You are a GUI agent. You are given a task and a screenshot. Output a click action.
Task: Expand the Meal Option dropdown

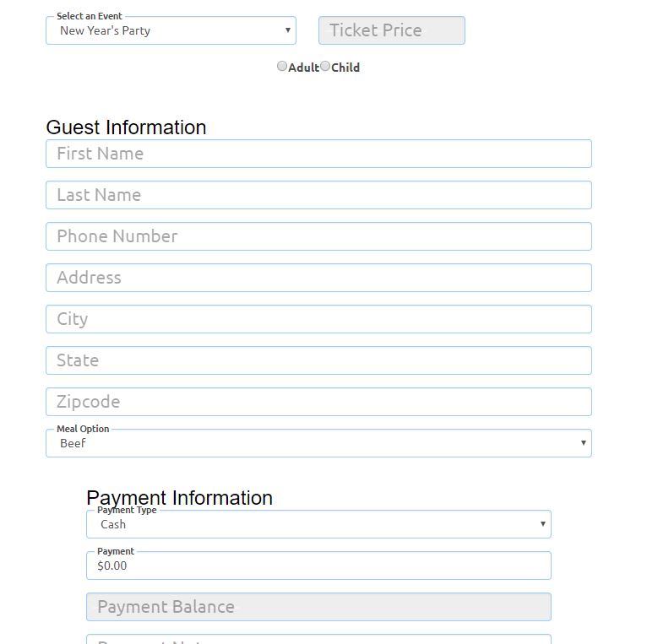(318, 443)
